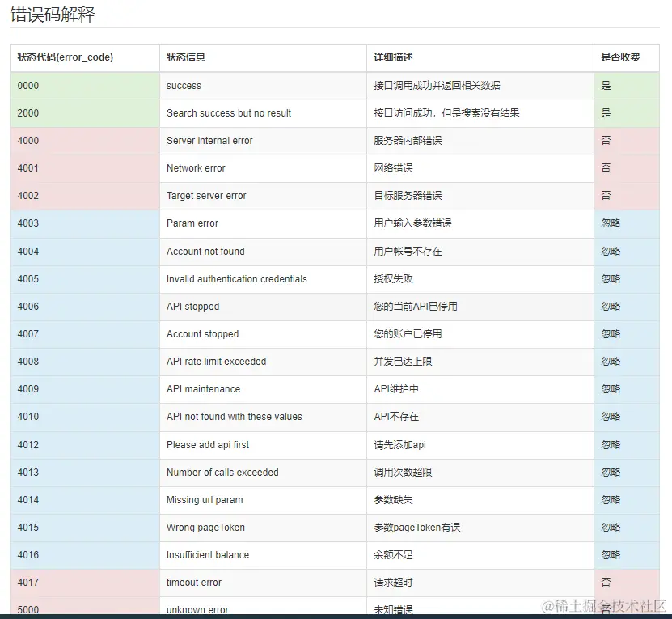Select 'API not found with these values' text

tap(234, 417)
